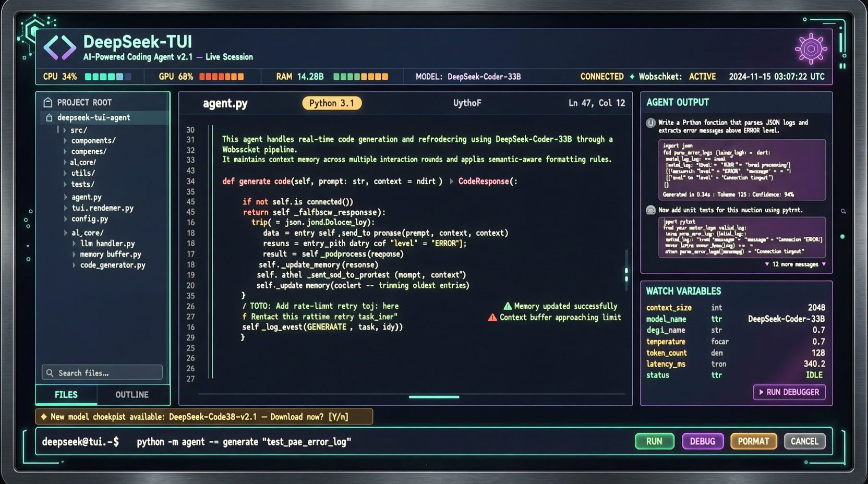Click the orange PORMAT button

pos(754,441)
